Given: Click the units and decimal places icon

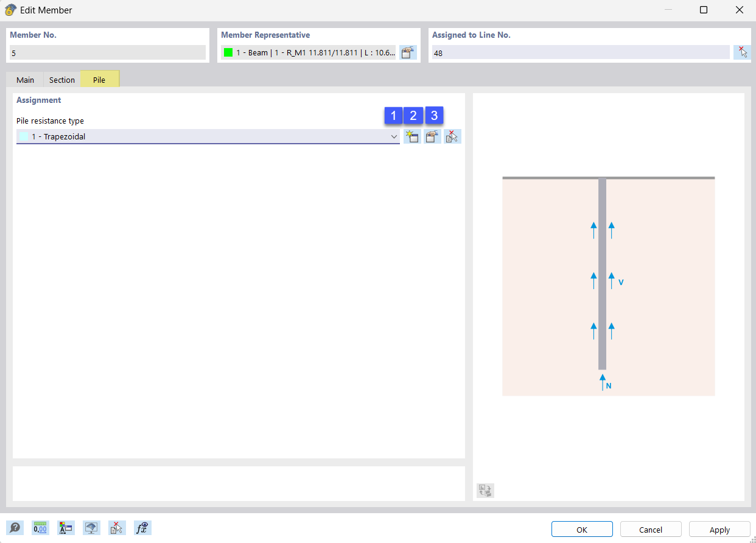Looking at the screenshot, I should [40, 528].
